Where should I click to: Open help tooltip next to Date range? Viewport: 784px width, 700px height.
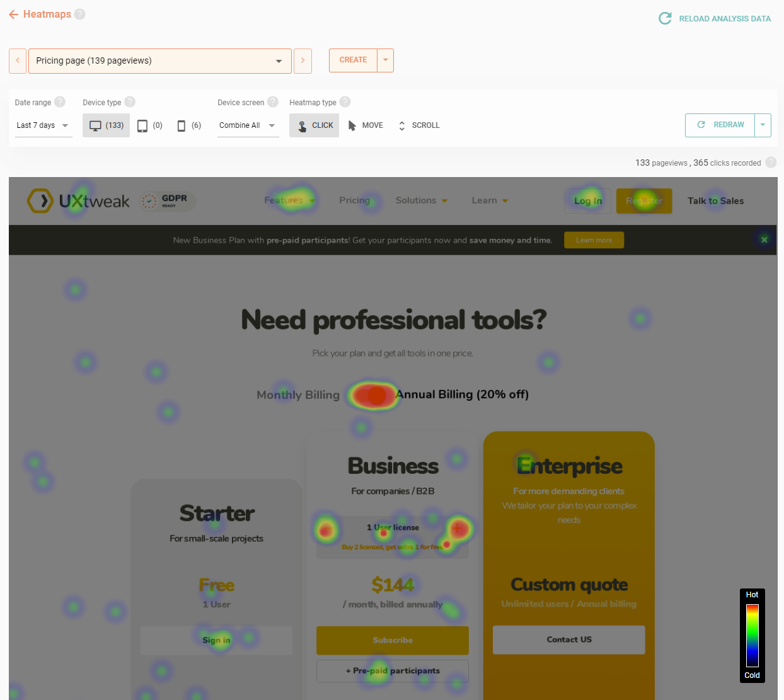tap(60, 102)
